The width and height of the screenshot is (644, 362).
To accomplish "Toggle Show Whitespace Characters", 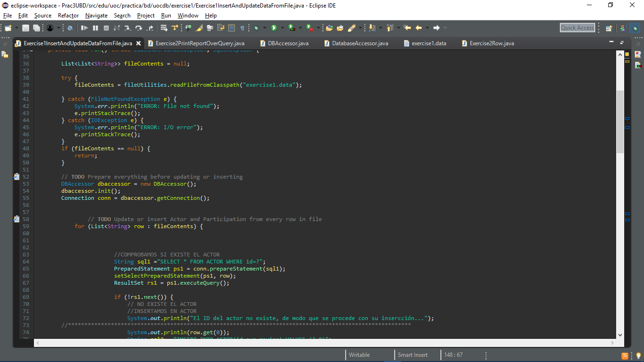I will pos(242,28).
